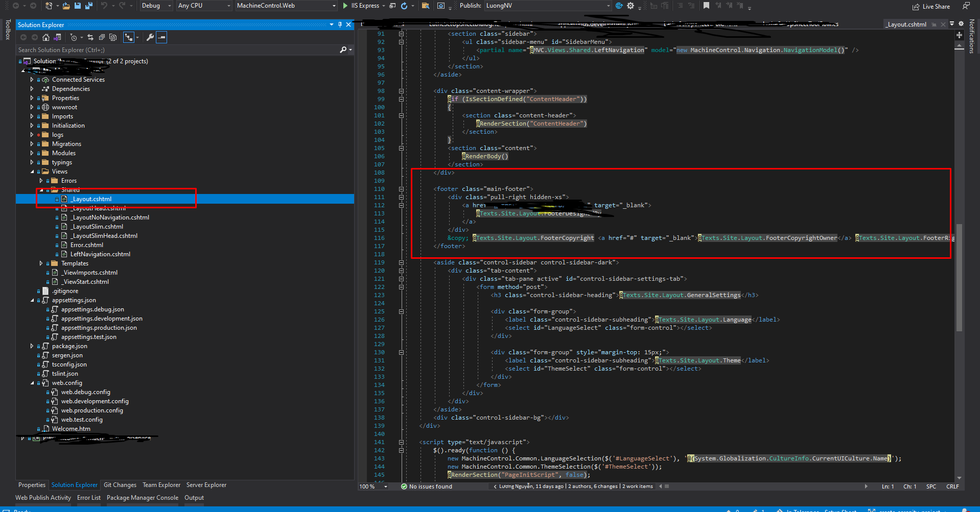The height and width of the screenshot is (512, 980).
Task: Toggle a bookmark with the bookmark icon
Action: coord(706,6)
